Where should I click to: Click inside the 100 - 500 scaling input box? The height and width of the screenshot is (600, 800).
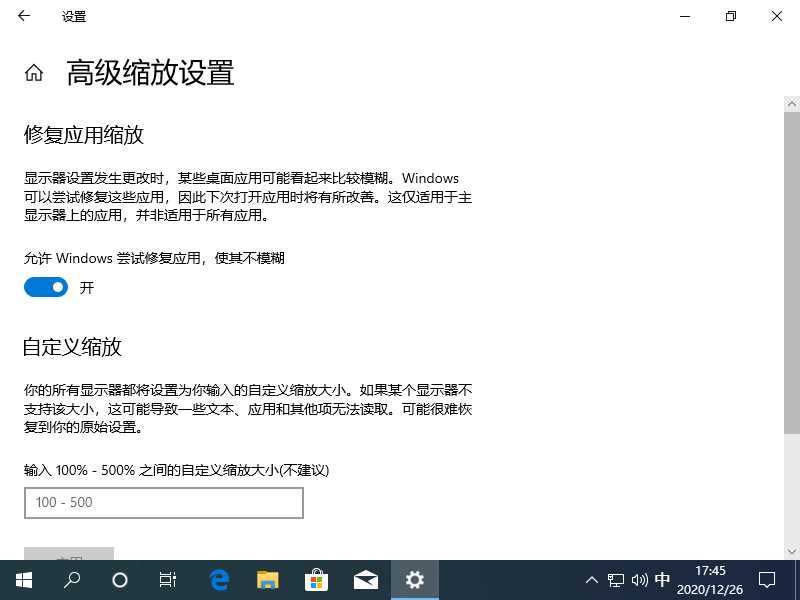(x=163, y=503)
